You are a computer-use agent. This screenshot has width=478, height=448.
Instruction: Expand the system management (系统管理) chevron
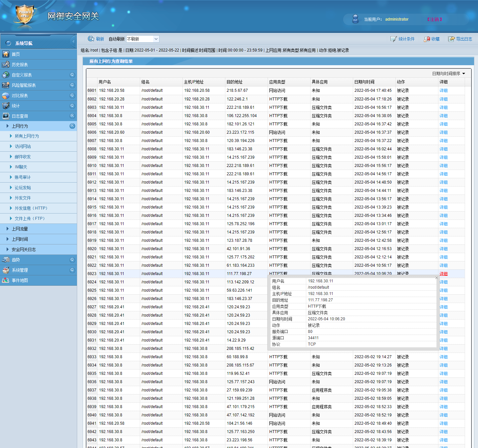tap(72, 270)
